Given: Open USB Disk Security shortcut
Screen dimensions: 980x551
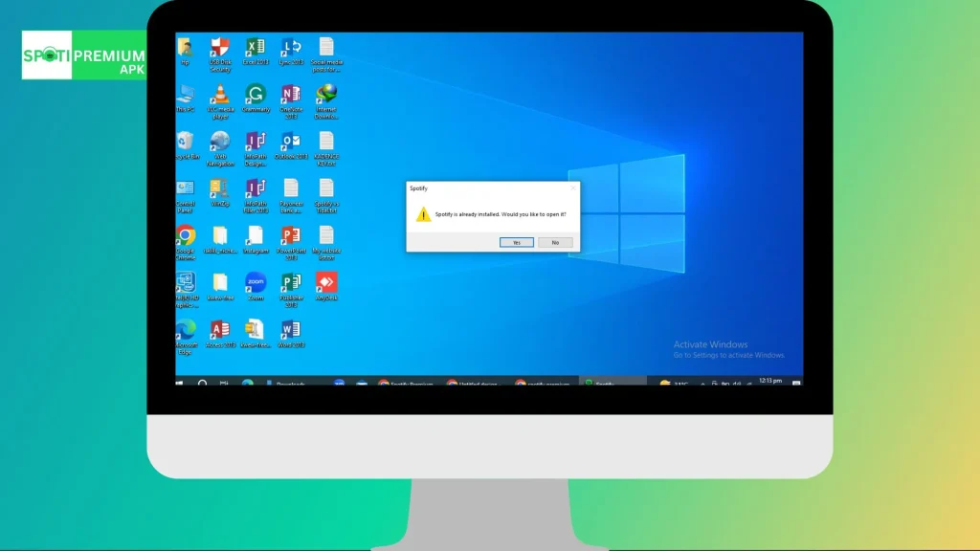Looking at the screenshot, I should pyautogui.click(x=220, y=55).
